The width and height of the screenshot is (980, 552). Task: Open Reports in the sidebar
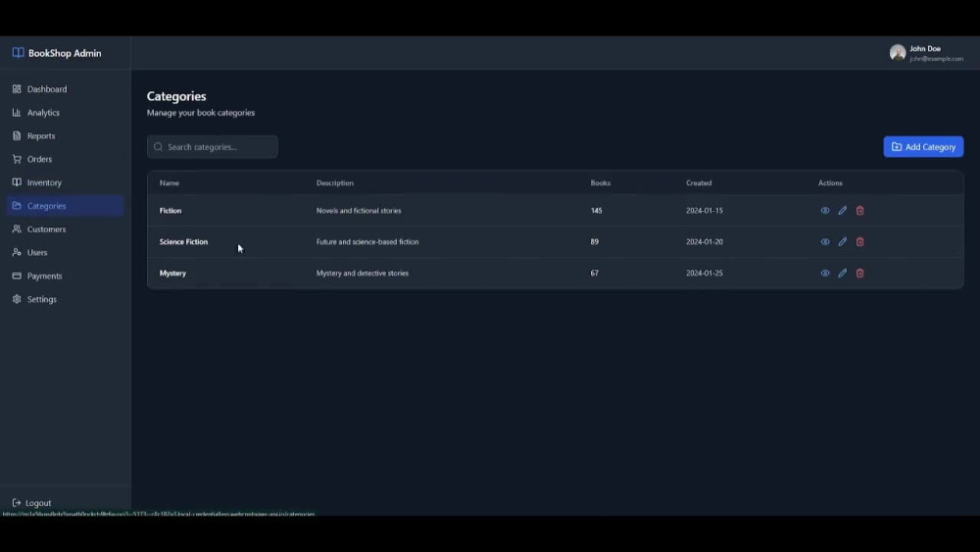coord(65,135)
